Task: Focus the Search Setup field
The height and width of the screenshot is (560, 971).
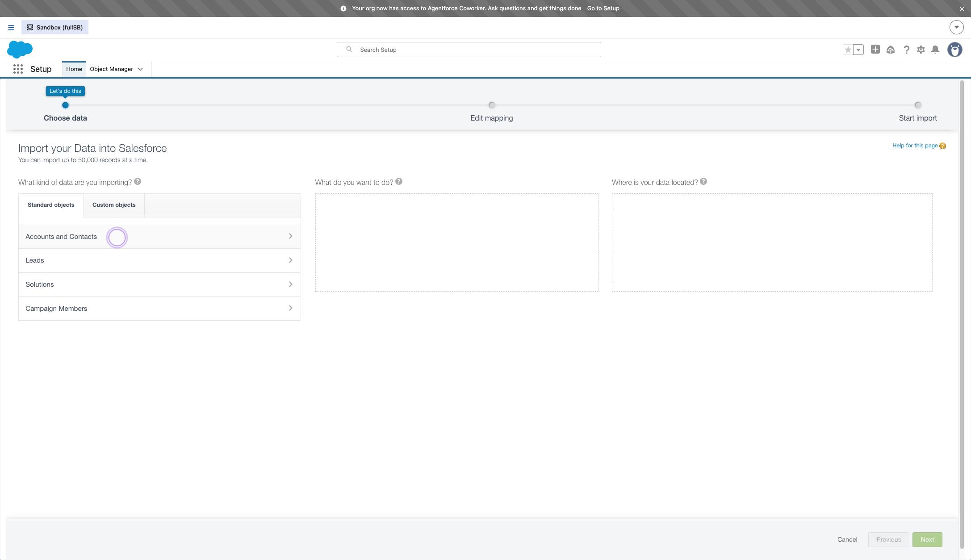Action: coord(469,50)
